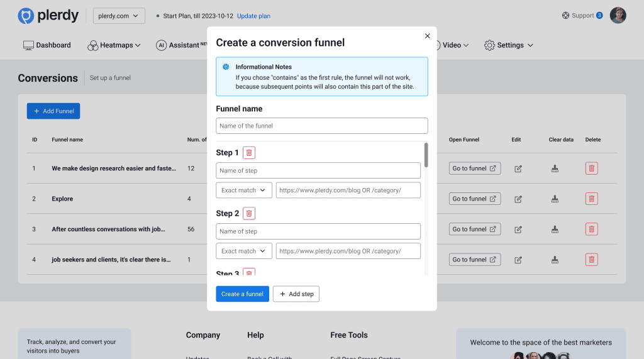Click the edit icon for the Explore funnel

(518, 199)
